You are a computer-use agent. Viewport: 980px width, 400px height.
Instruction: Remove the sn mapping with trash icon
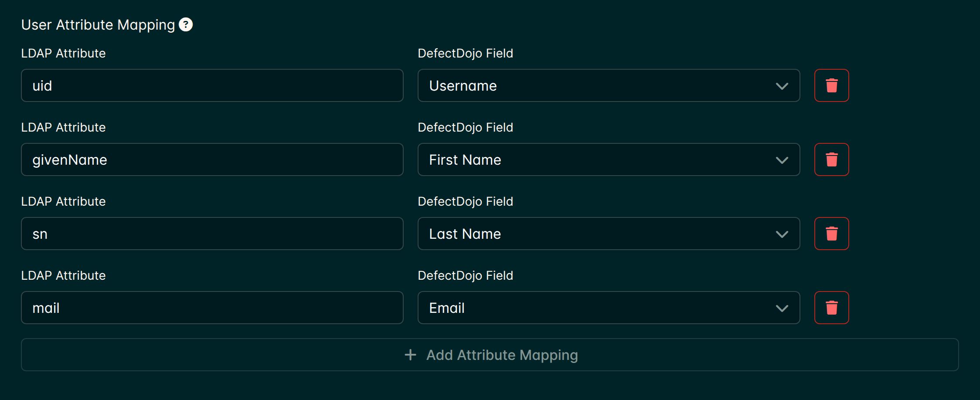[x=831, y=234]
